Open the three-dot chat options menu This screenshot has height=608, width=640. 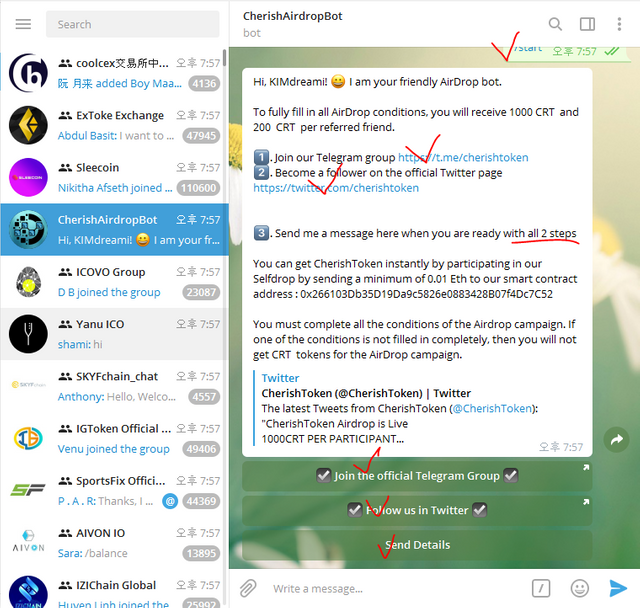click(x=619, y=24)
